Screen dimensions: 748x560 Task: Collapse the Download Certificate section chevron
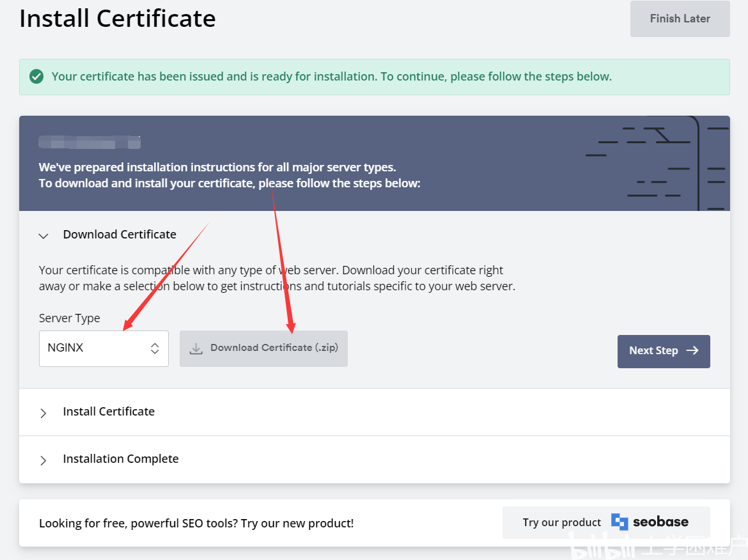coord(43,236)
